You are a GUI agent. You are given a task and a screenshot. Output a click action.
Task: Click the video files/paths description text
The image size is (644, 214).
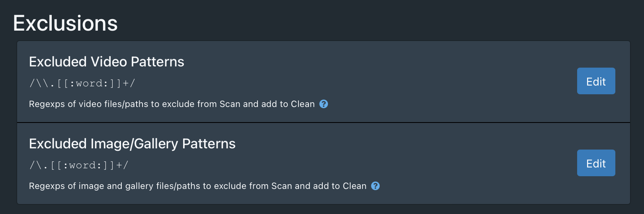[172, 104]
